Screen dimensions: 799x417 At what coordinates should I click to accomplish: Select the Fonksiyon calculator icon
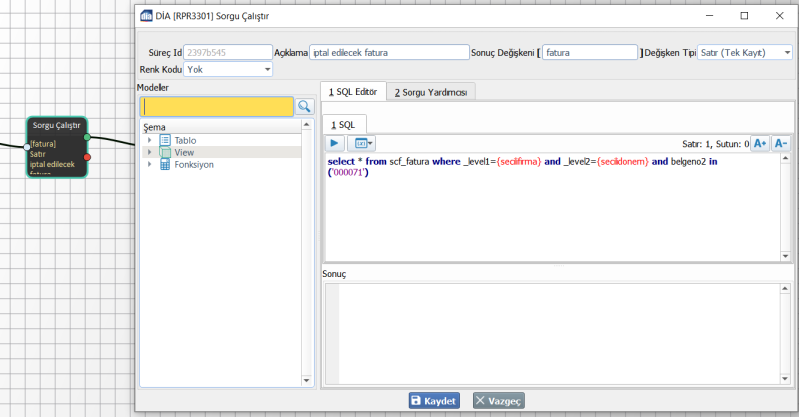[x=165, y=164]
